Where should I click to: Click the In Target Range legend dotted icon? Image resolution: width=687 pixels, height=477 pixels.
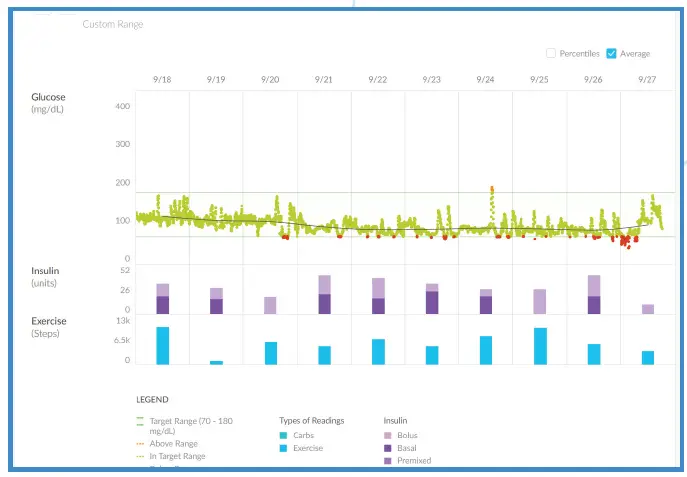140,456
